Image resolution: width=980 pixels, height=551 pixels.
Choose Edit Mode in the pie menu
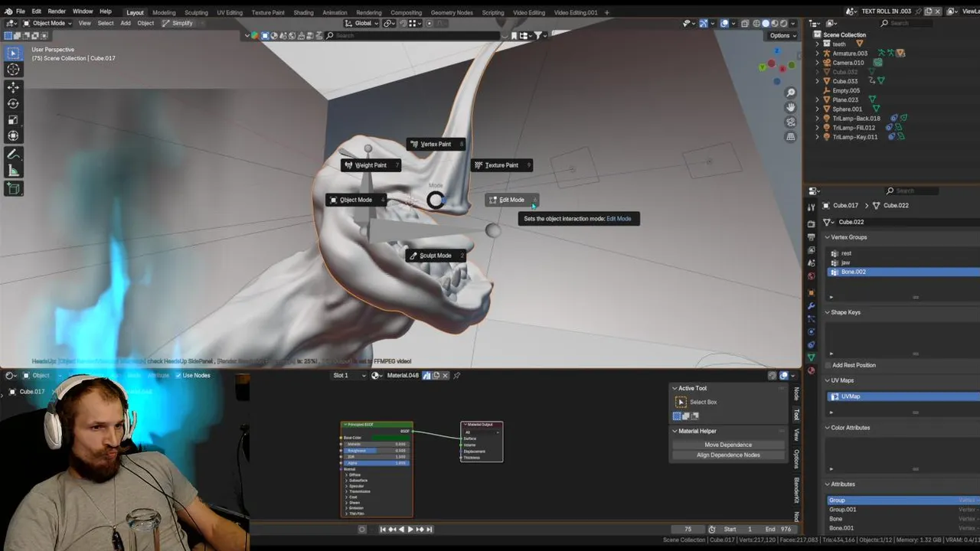coord(511,200)
